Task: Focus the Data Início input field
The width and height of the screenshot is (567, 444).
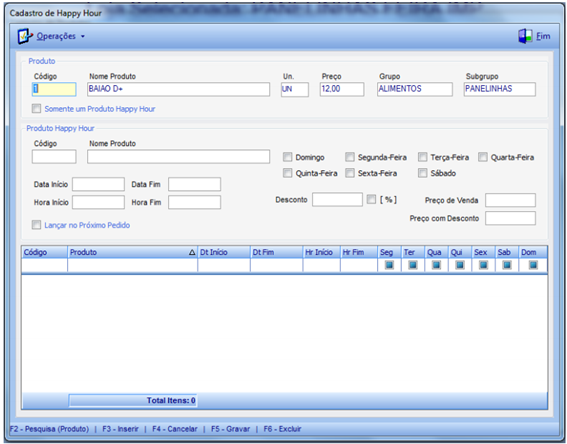Action: 98,184
